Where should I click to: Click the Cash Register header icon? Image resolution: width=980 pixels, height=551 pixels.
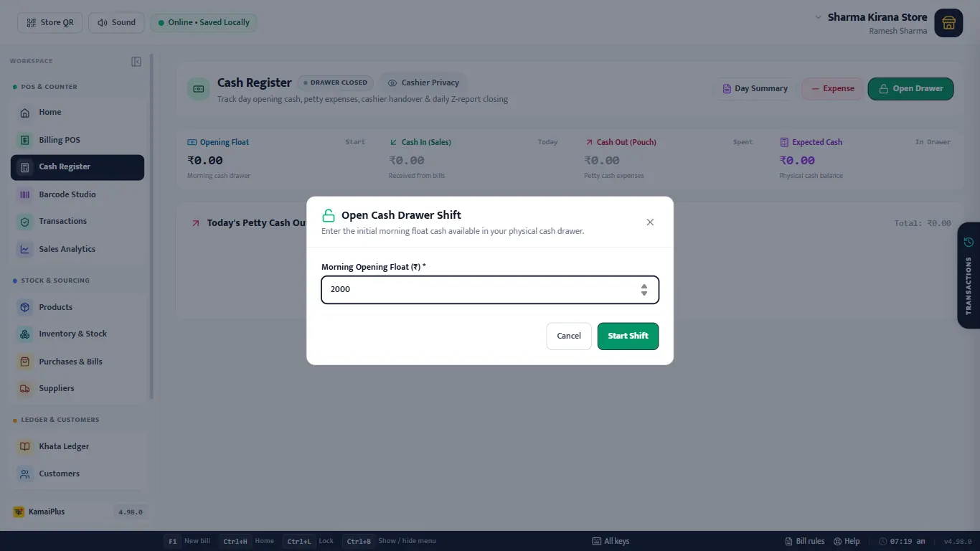tap(199, 89)
